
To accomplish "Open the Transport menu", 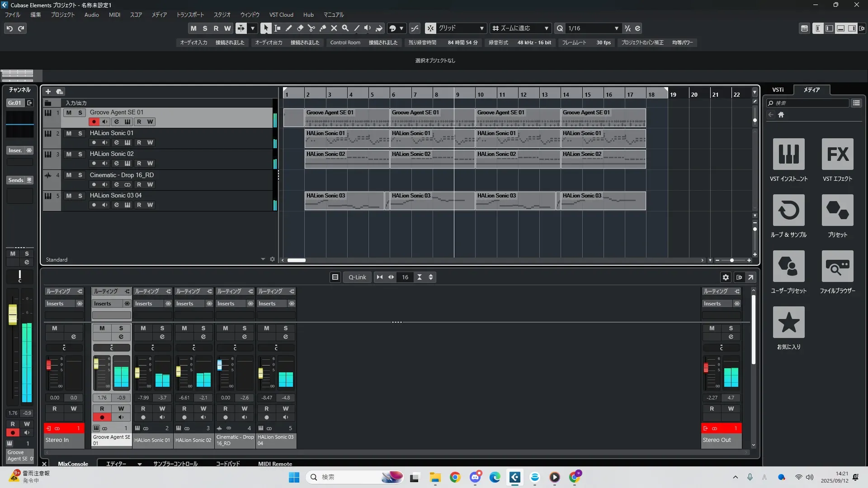I will coord(190,14).
